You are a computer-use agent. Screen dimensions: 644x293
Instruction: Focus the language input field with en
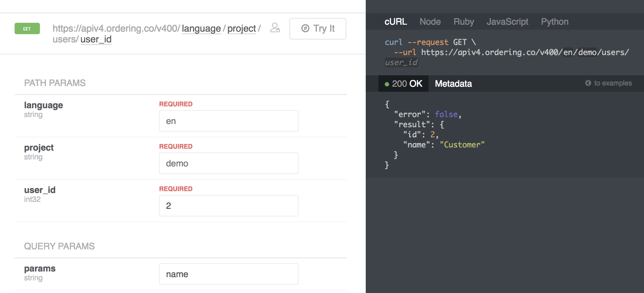229,121
